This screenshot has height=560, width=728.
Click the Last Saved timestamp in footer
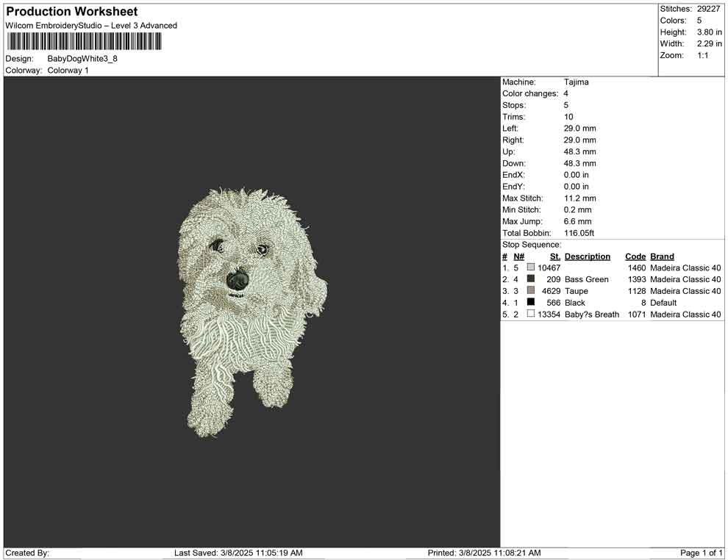238,553
